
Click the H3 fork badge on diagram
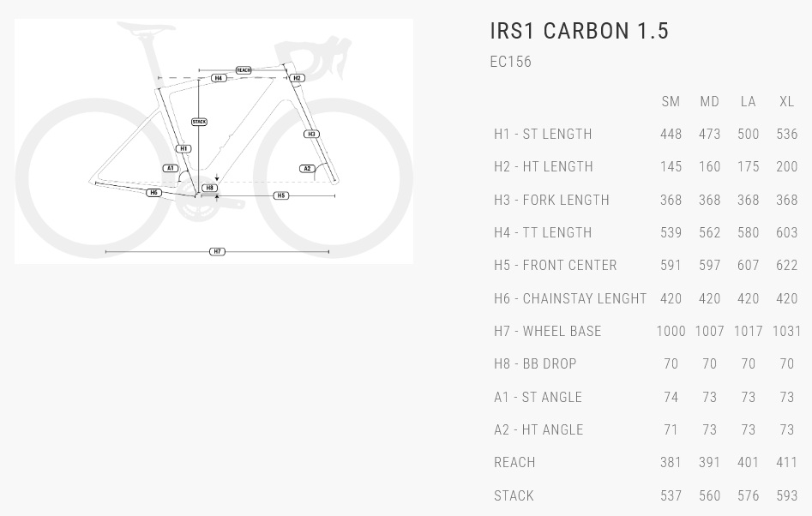coord(311,134)
